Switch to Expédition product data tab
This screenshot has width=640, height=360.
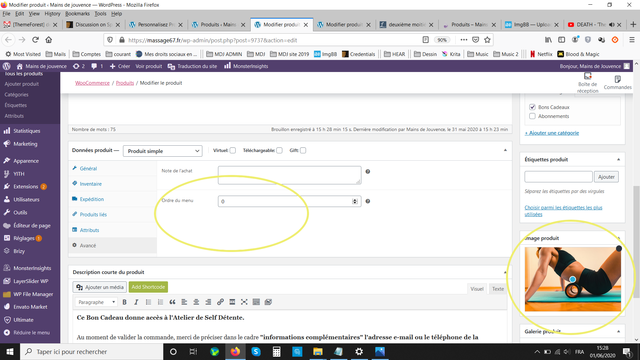point(91,199)
